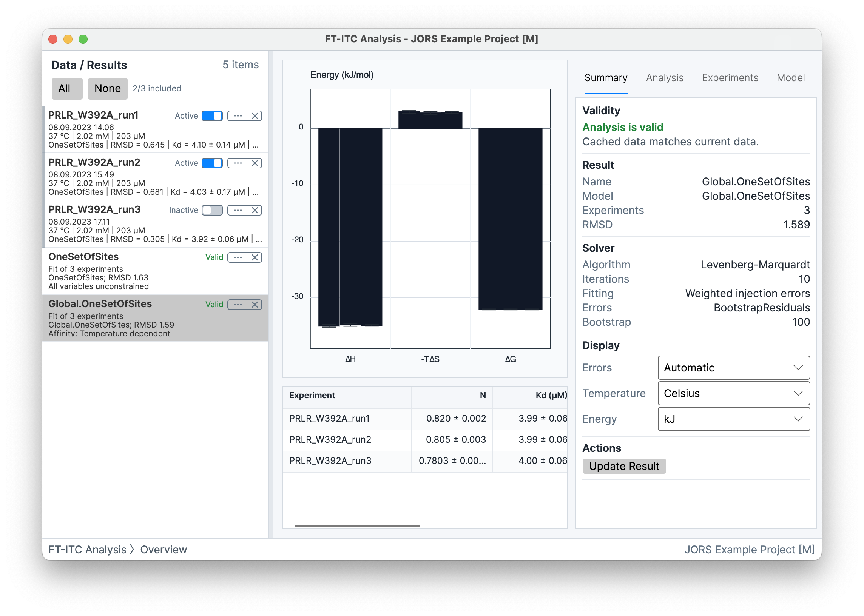Switch to the Model tab
864x616 pixels.
tap(790, 78)
